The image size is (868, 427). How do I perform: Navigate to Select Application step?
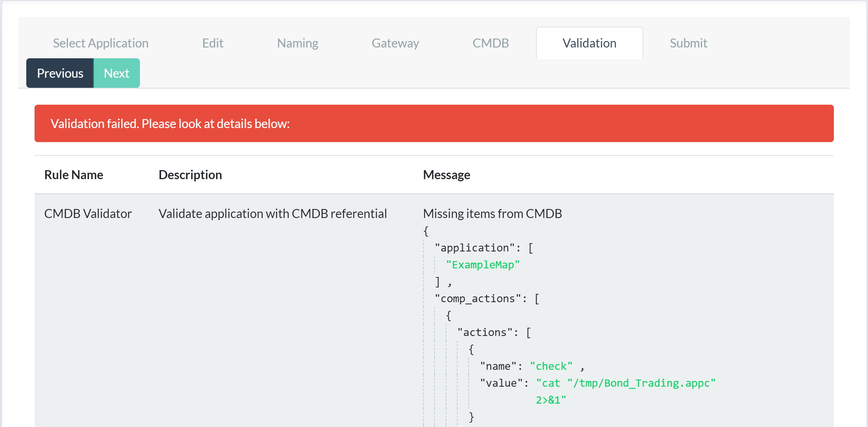[x=100, y=43]
